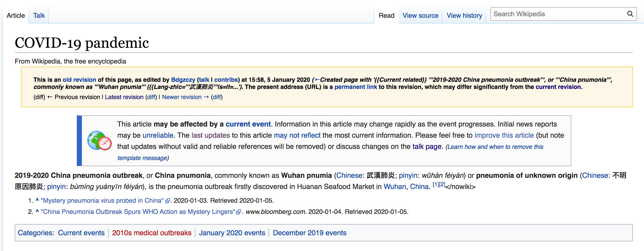Open the Wuhan article link
The width and height of the screenshot is (644, 251).
pos(395,186)
